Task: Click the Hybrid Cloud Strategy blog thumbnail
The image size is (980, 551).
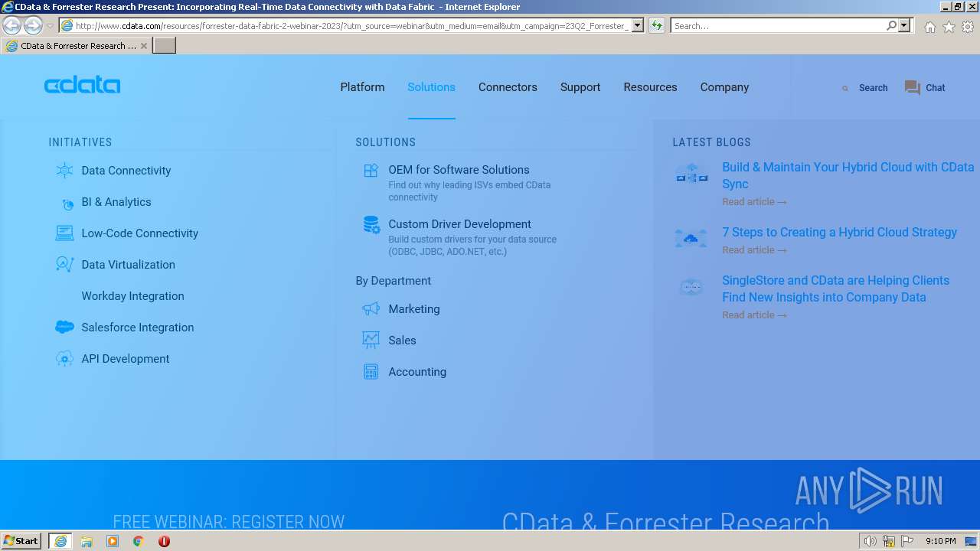Action: click(x=691, y=238)
